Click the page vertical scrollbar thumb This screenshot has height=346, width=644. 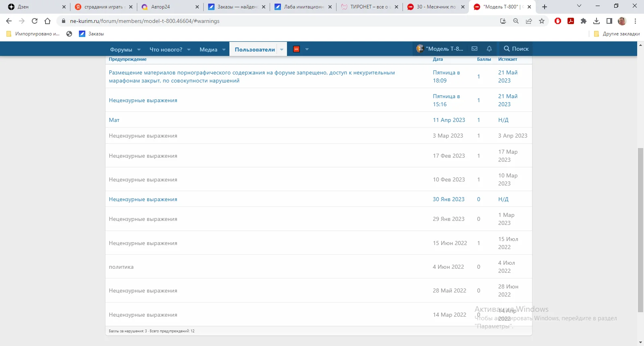point(640,230)
